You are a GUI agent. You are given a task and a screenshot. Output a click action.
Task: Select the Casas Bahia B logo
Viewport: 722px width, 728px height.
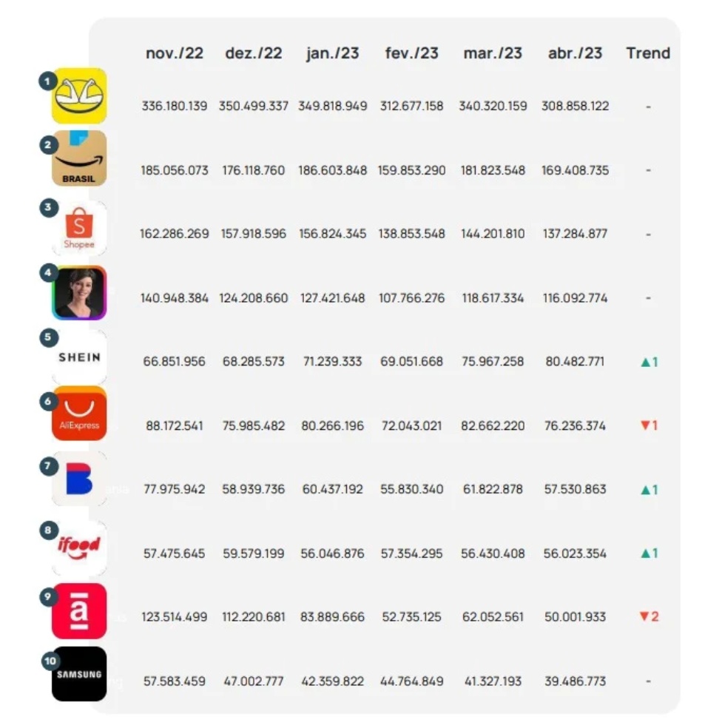coord(79,478)
